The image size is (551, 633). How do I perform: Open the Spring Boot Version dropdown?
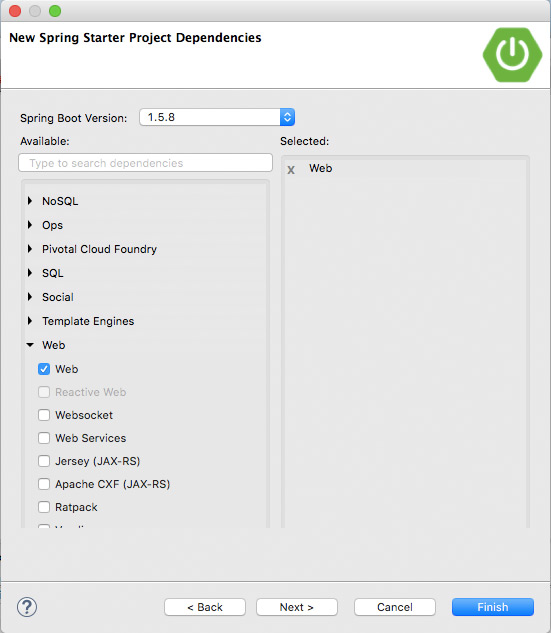[x=217, y=117]
